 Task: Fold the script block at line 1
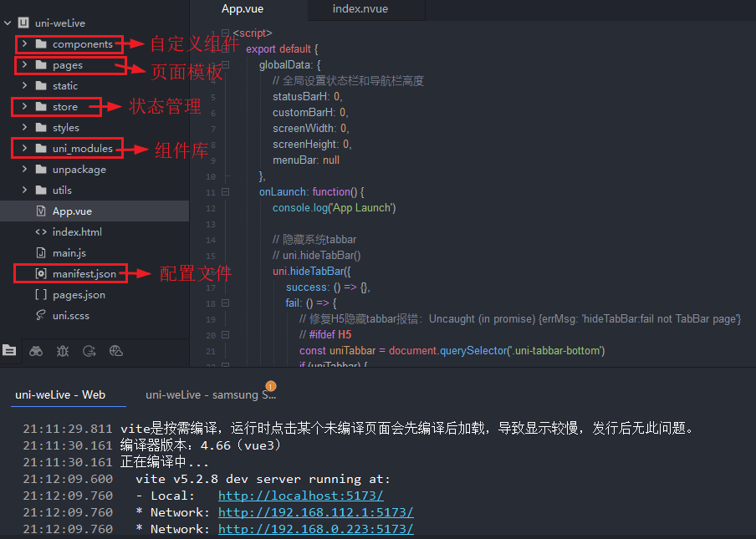pos(225,33)
